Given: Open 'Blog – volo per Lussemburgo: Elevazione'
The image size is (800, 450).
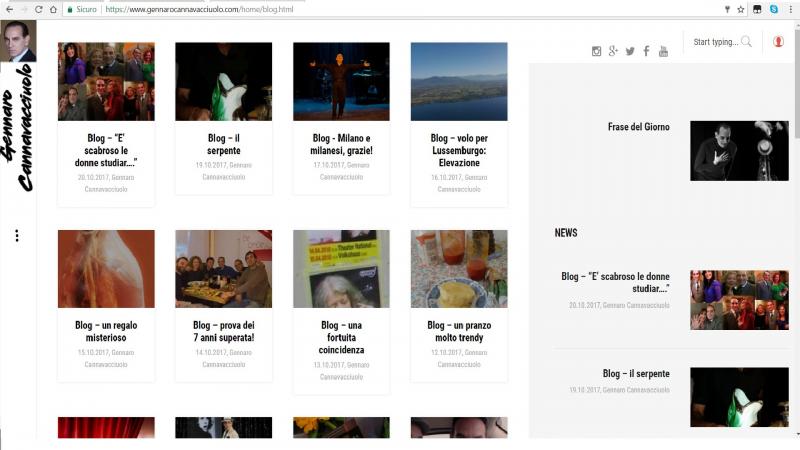Looking at the screenshot, I should pyautogui.click(x=458, y=150).
